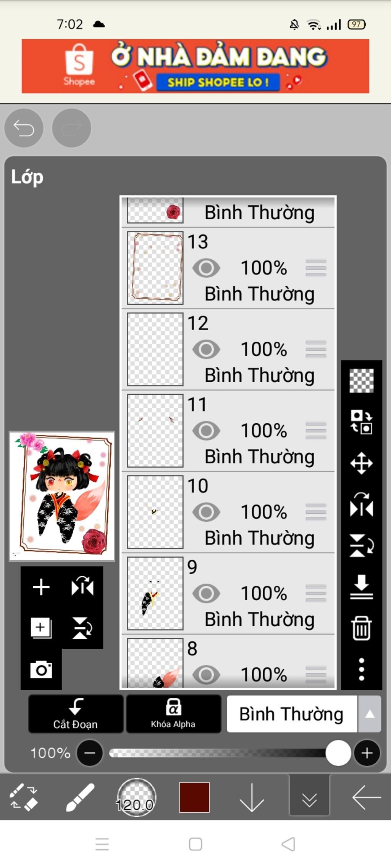The height and width of the screenshot is (868, 391).
Task: Toggle visibility of layer 11
Action: point(206,431)
